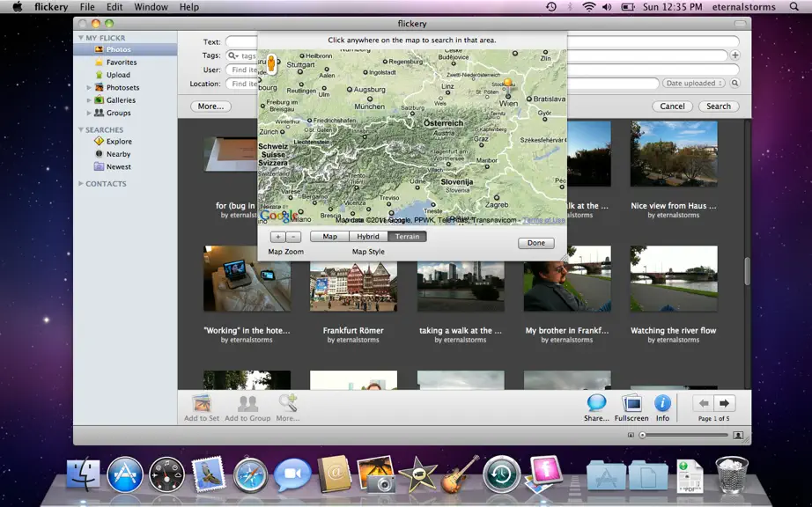Click the blue Info icon
Image resolution: width=812 pixels, height=507 pixels.
pyautogui.click(x=662, y=402)
